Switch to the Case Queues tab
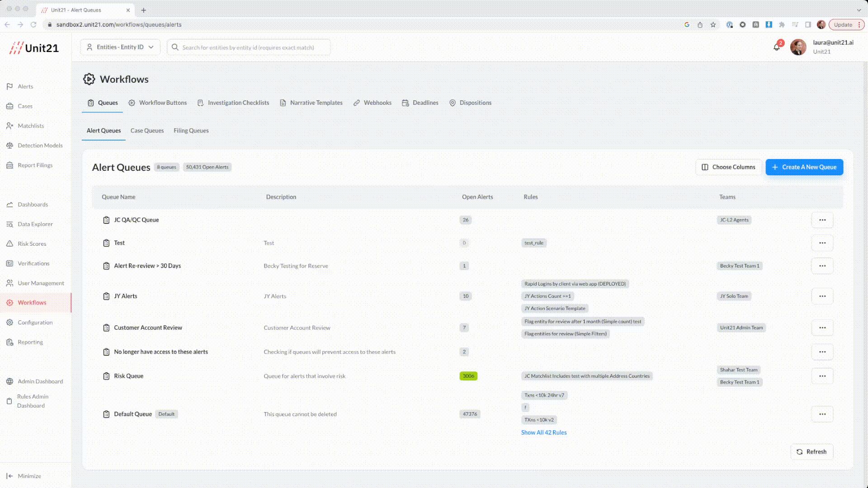This screenshot has height=488, width=868. point(147,131)
